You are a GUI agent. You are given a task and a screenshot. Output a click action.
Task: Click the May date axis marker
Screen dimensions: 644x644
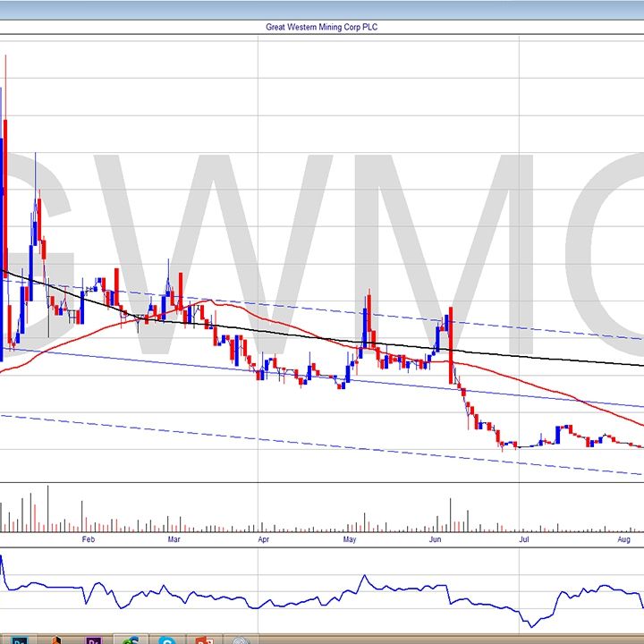[x=350, y=539]
